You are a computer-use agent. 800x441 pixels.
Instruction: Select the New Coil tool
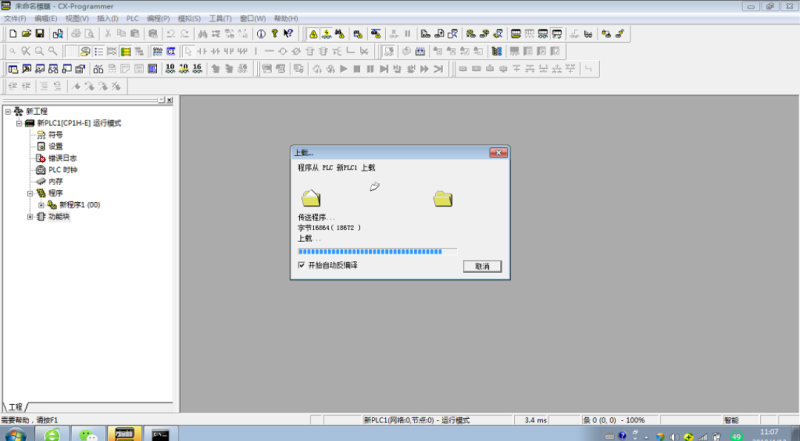coord(283,51)
